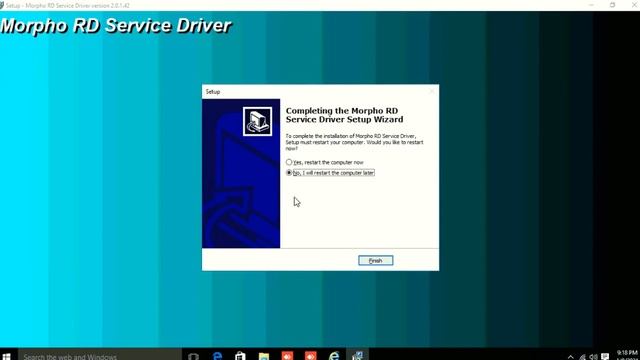Launch Microsoft Edge from the taskbar
The height and width of the screenshot is (360, 640).
(217, 356)
